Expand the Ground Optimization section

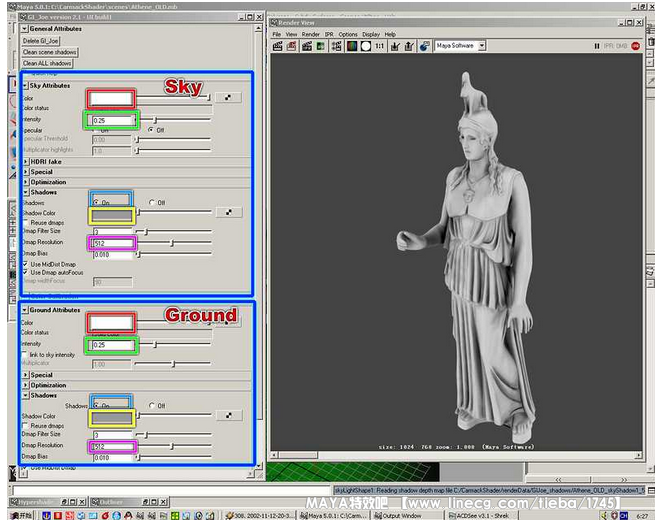26,385
